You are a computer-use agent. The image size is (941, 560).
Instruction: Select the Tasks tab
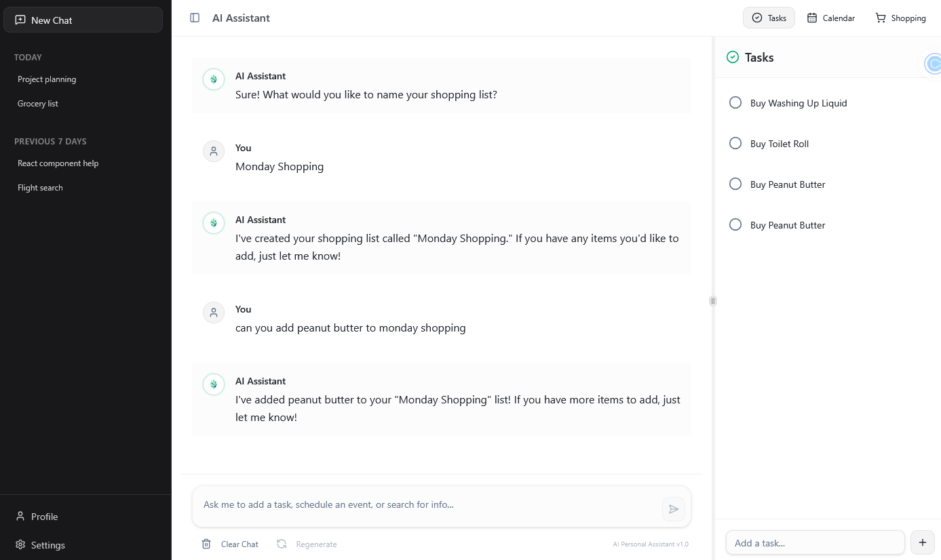click(769, 18)
